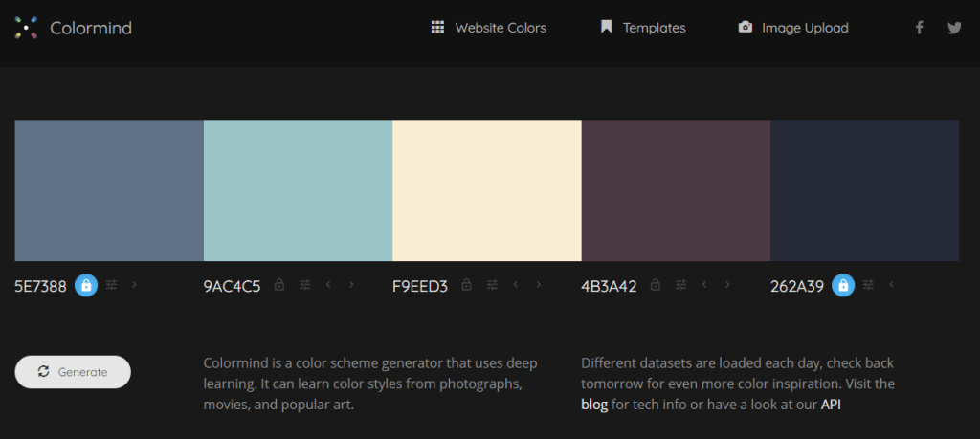This screenshot has width=980, height=439.
Task: Move color F9EED3 left with arrow
Action: click(x=516, y=285)
